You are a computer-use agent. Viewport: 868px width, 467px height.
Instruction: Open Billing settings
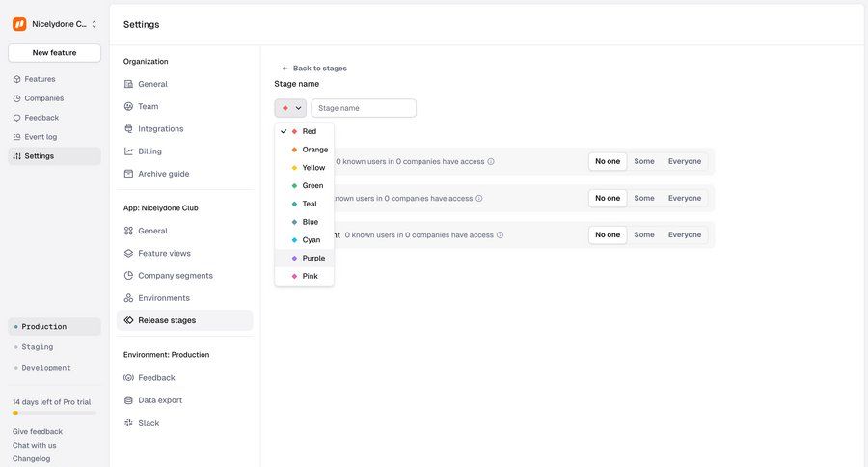pos(185,151)
